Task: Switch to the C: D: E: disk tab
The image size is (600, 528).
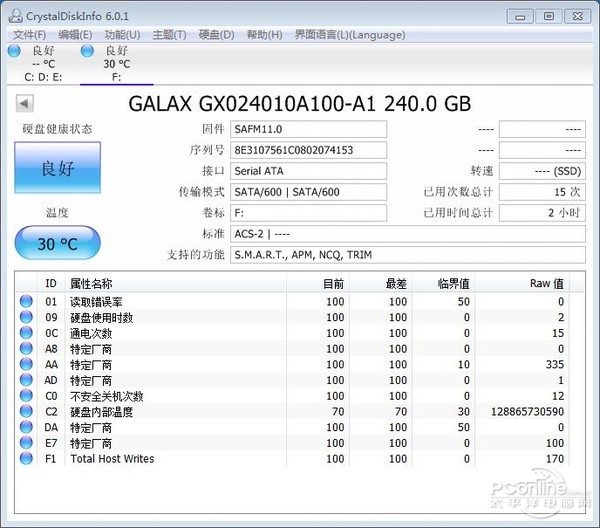Action: (43, 64)
